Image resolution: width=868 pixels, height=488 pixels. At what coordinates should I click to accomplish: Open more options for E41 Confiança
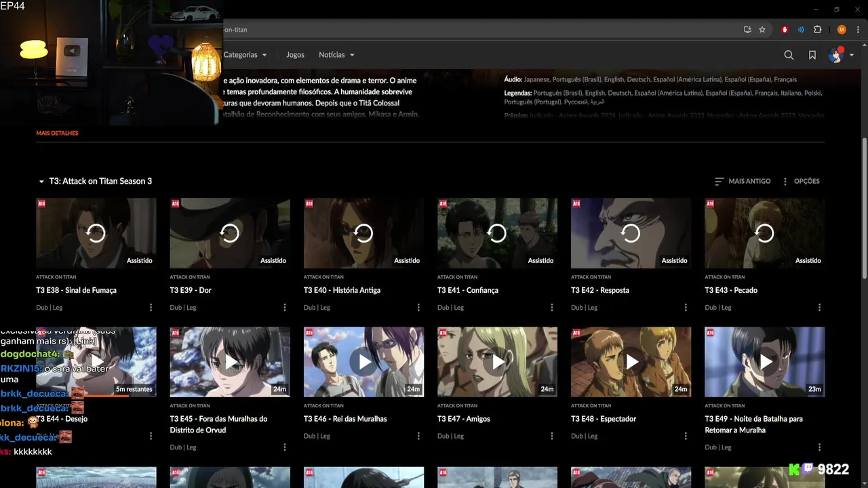pos(552,308)
